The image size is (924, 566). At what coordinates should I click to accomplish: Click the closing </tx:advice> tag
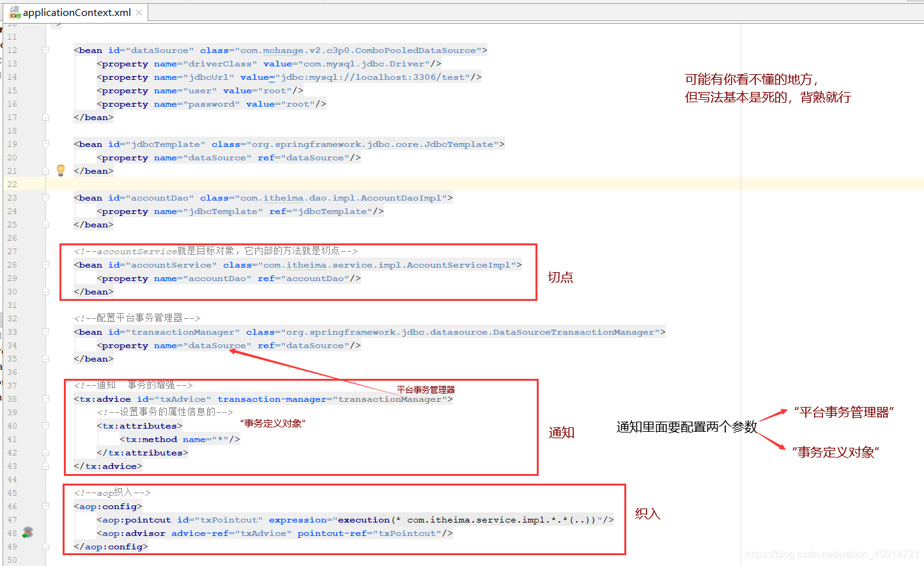[108, 466]
